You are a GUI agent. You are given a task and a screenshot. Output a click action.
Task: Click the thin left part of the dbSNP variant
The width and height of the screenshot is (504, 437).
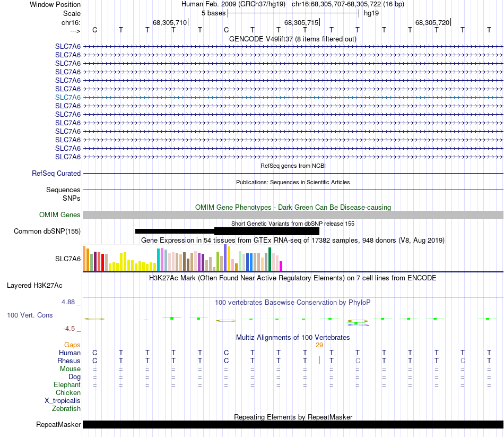[x=175, y=231]
